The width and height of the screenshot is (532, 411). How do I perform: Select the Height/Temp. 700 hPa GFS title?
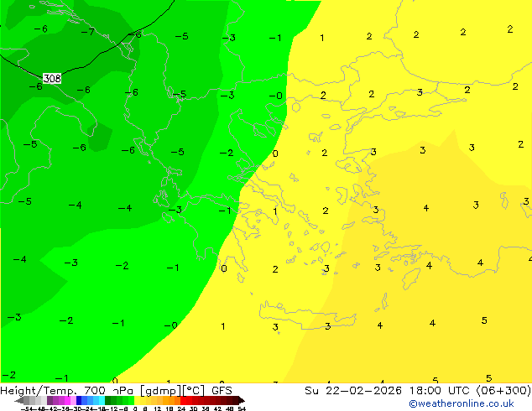point(116,391)
